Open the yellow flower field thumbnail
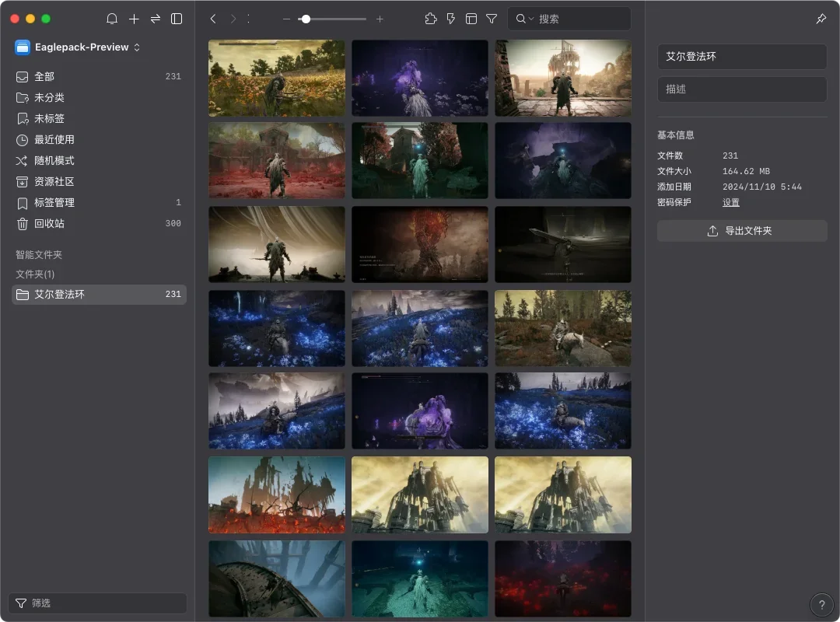Viewport: 840px width, 622px height. point(276,79)
